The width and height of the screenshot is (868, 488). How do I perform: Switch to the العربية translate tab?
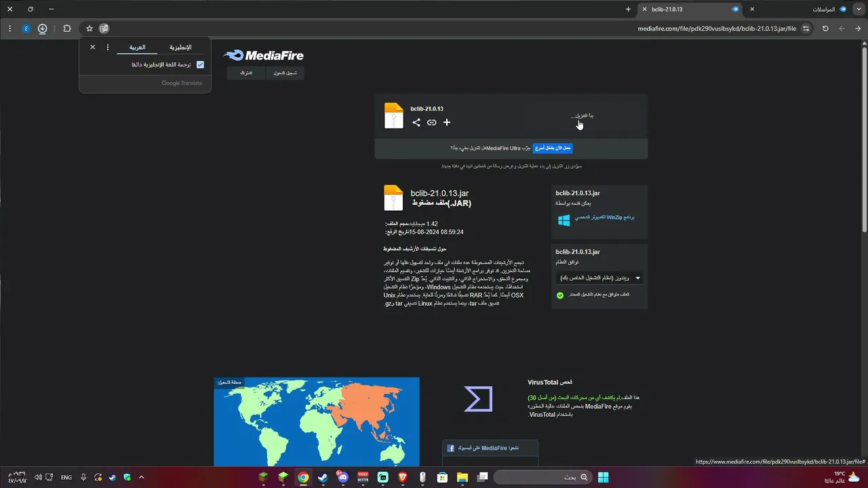[x=137, y=47]
